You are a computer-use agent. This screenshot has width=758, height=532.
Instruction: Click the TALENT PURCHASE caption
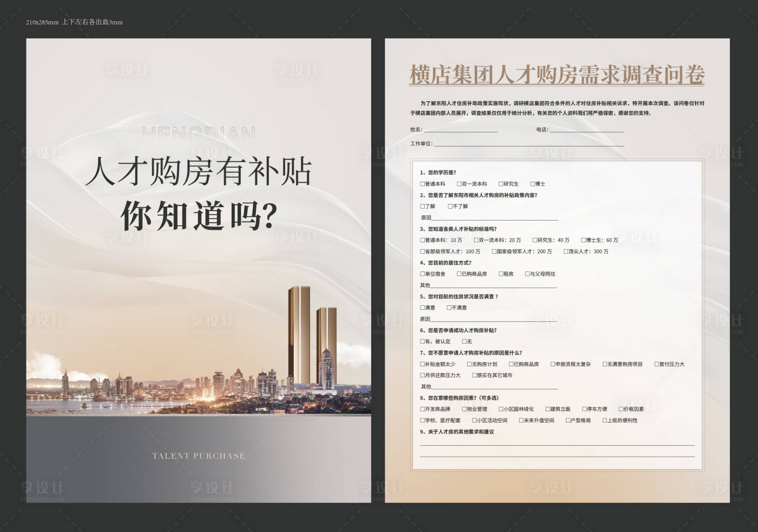coord(199,456)
